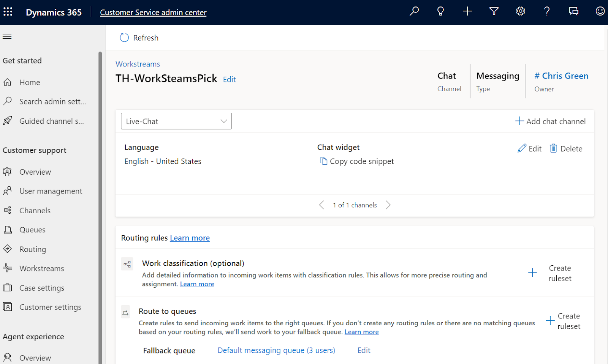Click the search magnifier in top bar
The image size is (608, 364).
(414, 11)
